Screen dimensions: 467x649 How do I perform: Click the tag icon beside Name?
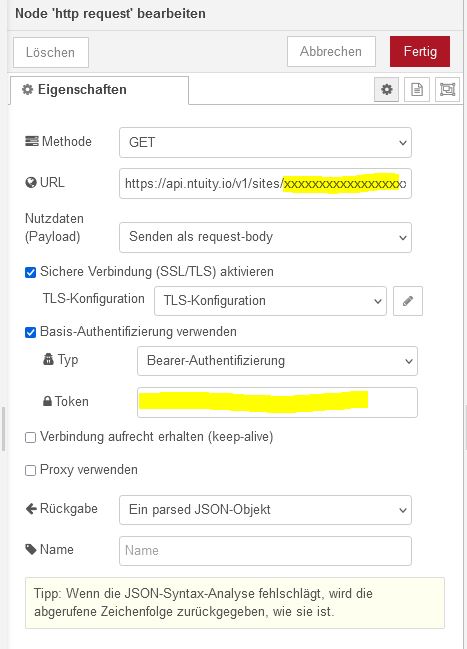[31, 550]
